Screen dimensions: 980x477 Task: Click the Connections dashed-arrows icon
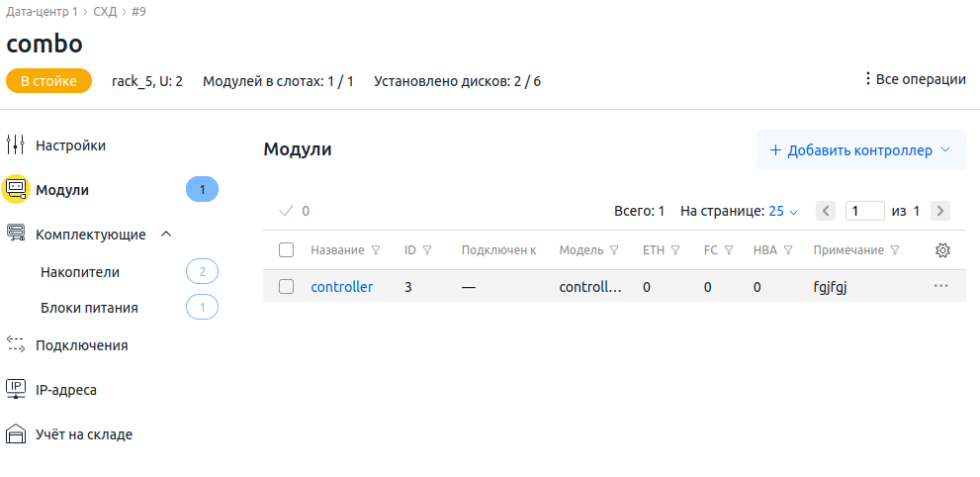coord(15,344)
